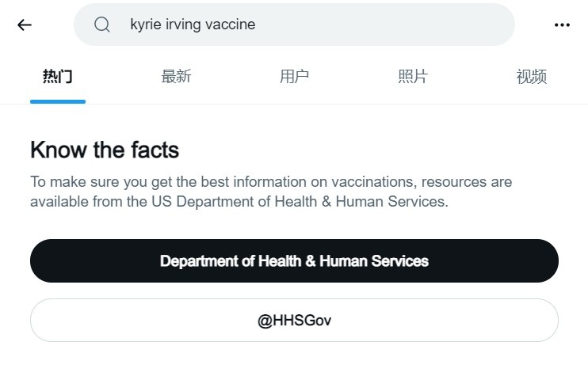Go back using the left arrow icon
The image size is (588, 376).
click(x=25, y=25)
